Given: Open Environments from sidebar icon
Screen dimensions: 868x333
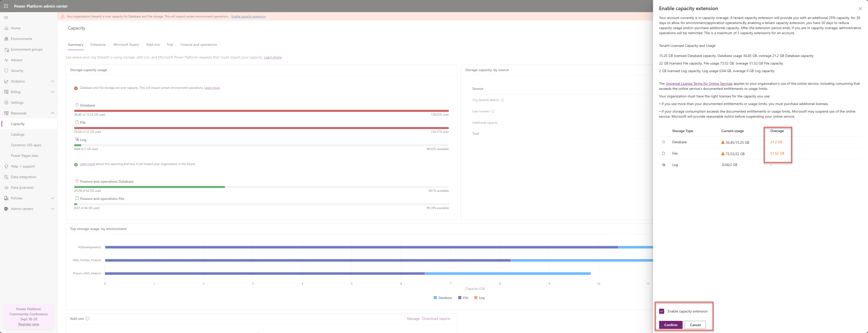Looking at the screenshot, I should coord(6,39).
